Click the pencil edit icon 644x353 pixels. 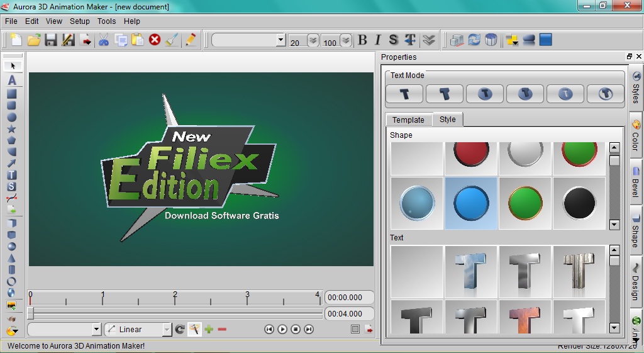[190, 40]
